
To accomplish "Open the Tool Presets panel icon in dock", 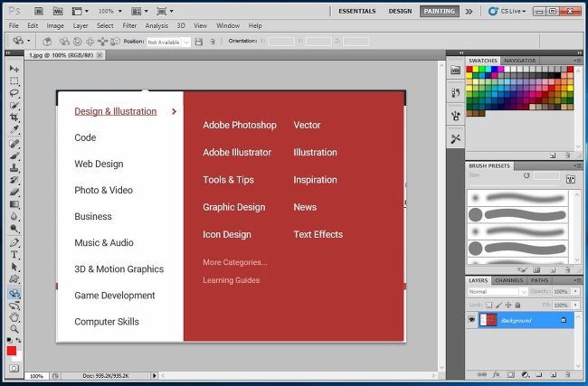I will coord(455,138).
